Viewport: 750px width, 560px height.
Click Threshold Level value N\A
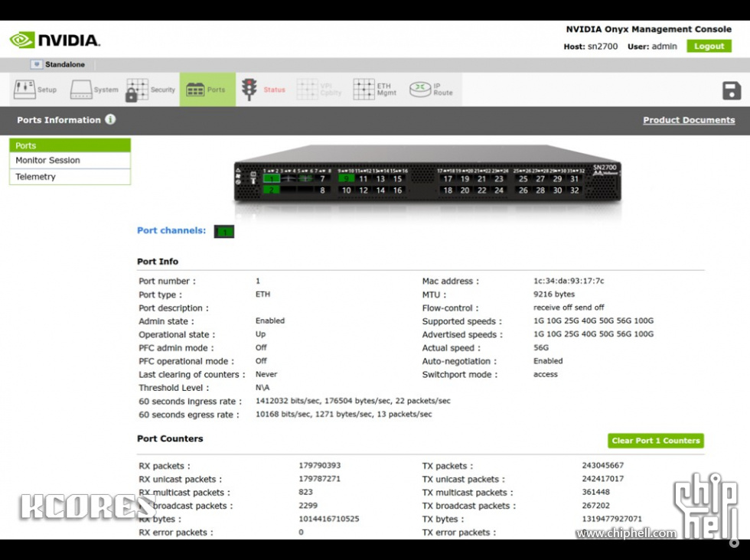262,387
